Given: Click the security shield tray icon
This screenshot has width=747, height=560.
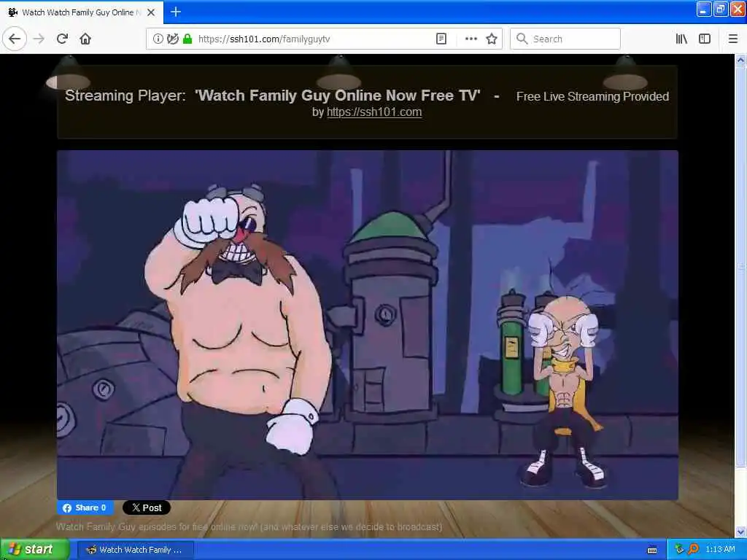Looking at the screenshot, I should (679, 550).
